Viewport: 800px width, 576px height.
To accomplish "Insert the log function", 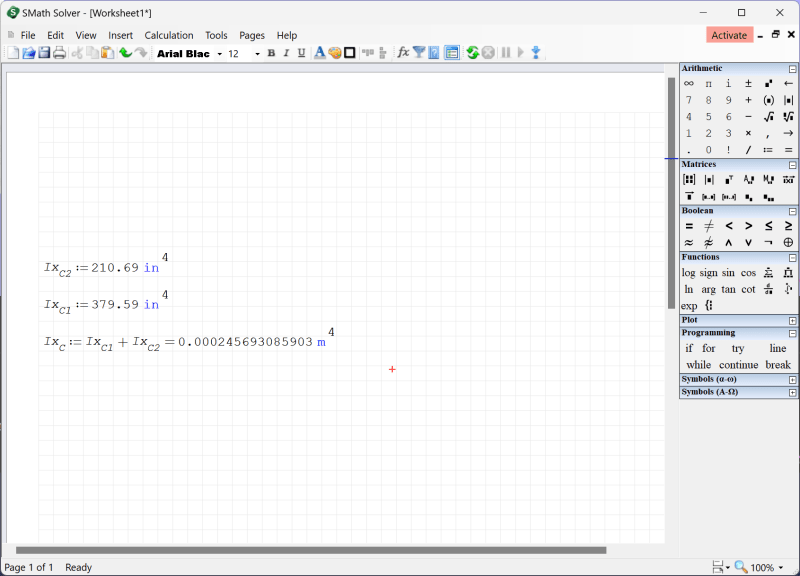I will [x=688, y=273].
